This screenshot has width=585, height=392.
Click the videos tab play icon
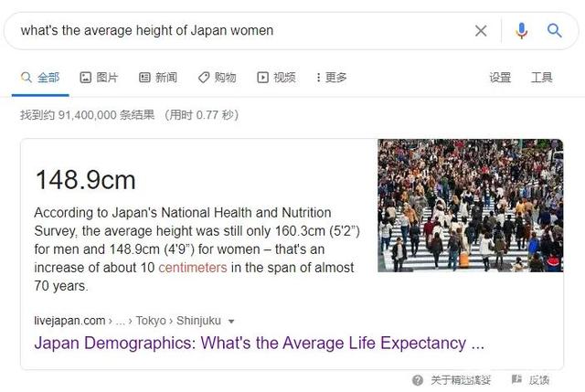[x=263, y=78]
